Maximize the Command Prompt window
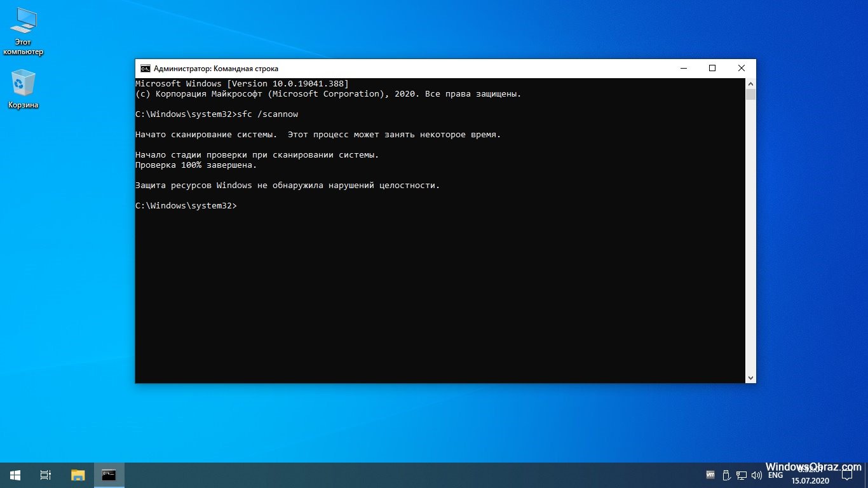The height and width of the screenshot is (488, 868). coord(712,69)
